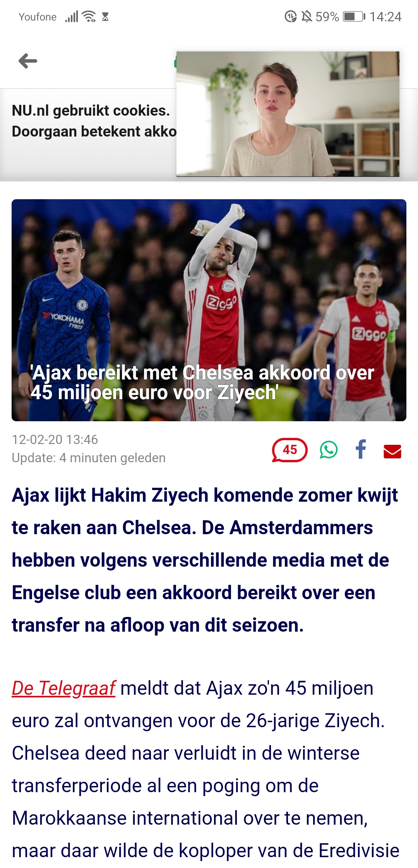Go back using the left arrow

(x=28, y=61)
